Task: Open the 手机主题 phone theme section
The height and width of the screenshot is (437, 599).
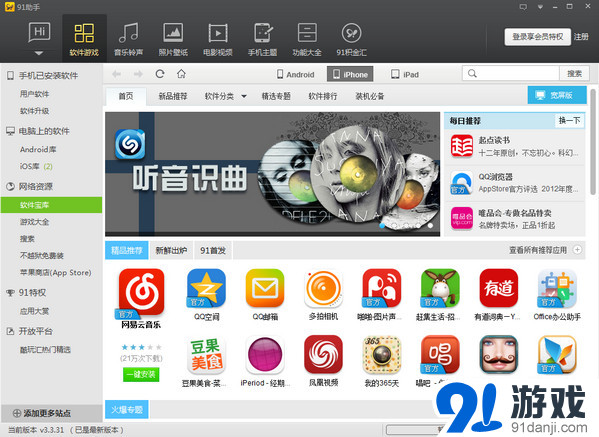Action: click(262, 39)
